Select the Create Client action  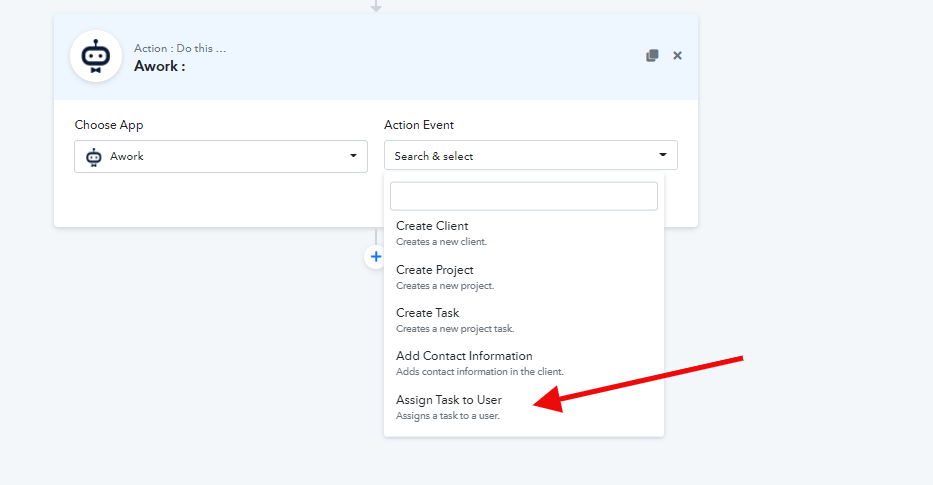(524, 233)
